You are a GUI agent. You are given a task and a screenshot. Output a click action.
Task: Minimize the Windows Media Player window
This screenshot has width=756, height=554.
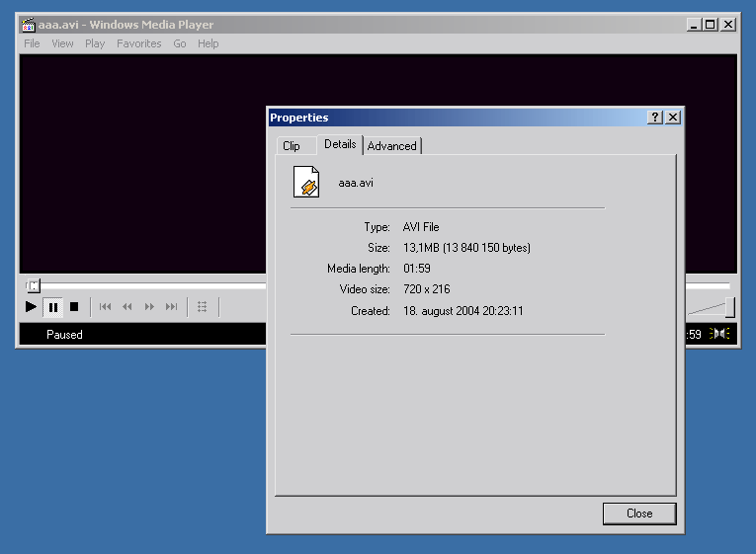(x=694, y=25)
